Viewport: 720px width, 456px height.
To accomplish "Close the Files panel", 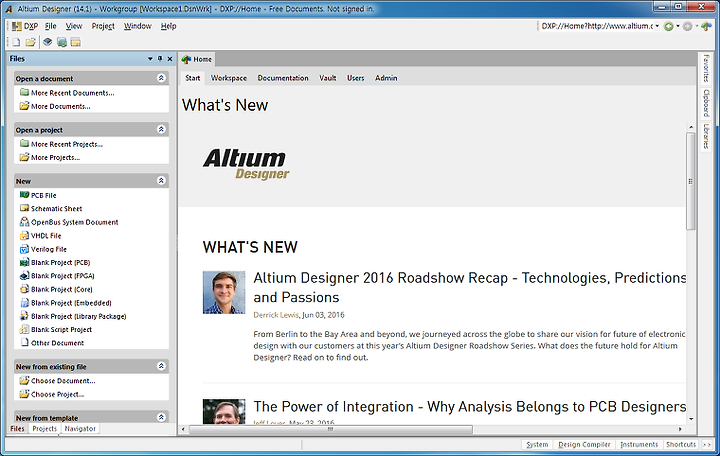I will pos(170,59).
